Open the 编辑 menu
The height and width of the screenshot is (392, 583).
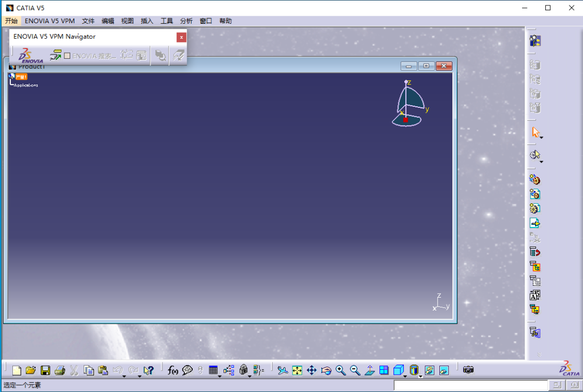tap(108, 21)
